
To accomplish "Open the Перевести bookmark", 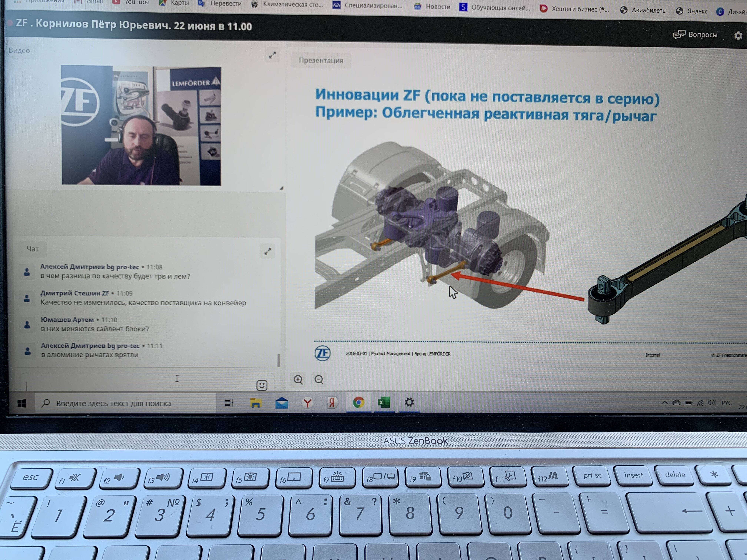I will coord(220,4).
